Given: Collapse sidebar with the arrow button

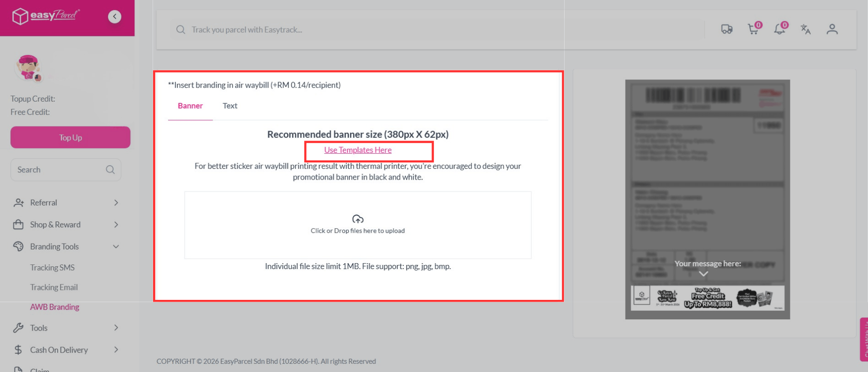Looking at the screenshot, I should point(114,17).
